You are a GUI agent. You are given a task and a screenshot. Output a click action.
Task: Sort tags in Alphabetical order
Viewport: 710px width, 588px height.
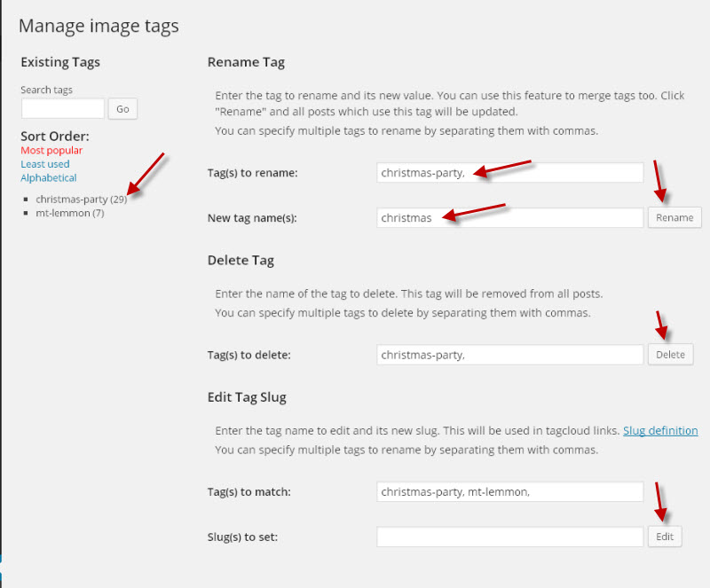click(49, 178)
